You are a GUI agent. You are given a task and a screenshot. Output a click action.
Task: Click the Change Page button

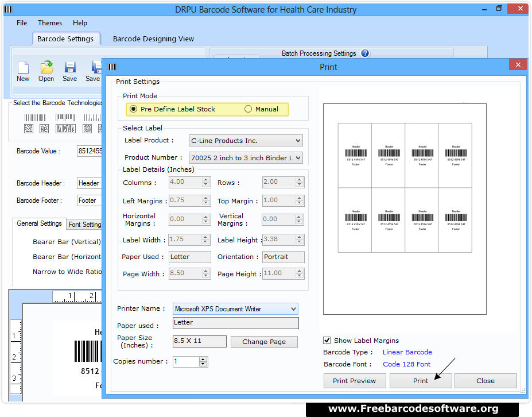coord(264,342)
